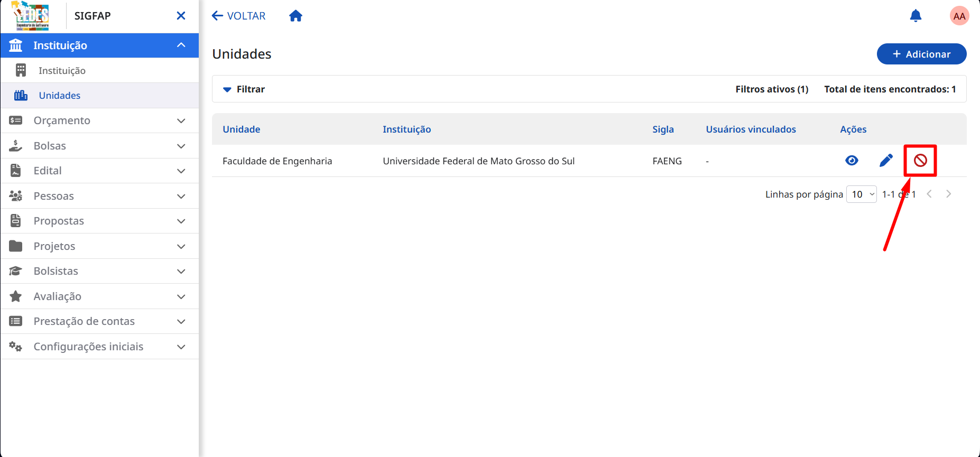Click the FAENG sigla cell
This screenshot has height=457, width=980.
[x=667, y=161]
